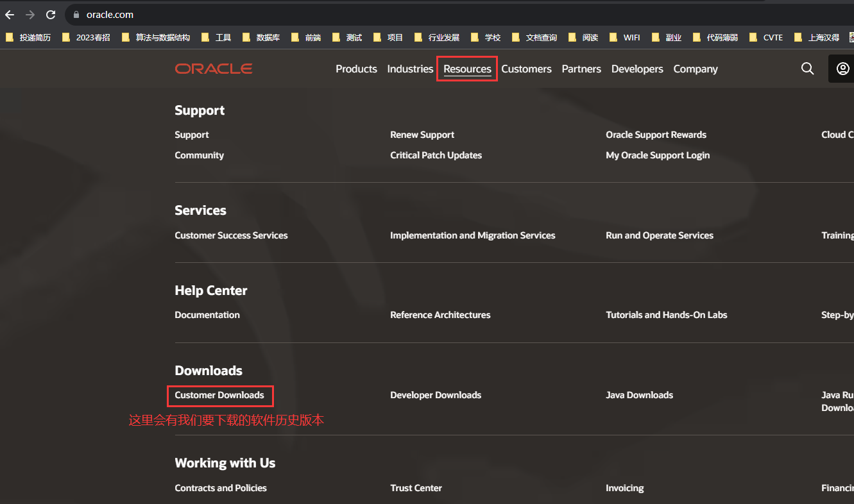This screenshot has height=504, width=854.
Task: Open the 阅读 bookmark folder
Action: [583, 37]
